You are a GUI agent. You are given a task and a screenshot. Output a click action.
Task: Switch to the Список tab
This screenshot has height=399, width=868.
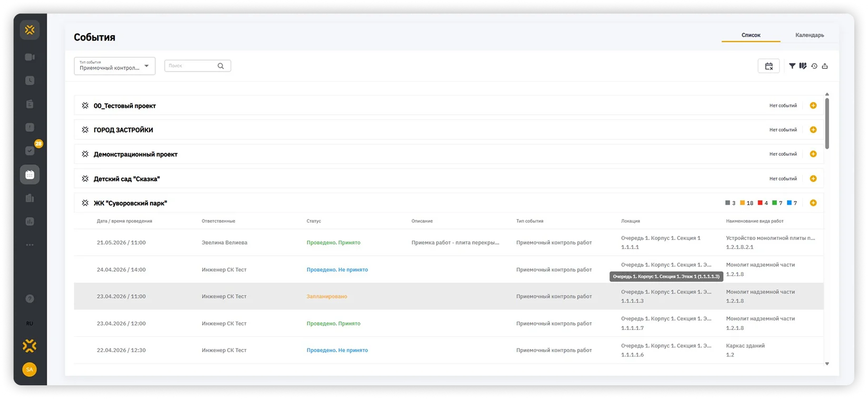(751, 35)
